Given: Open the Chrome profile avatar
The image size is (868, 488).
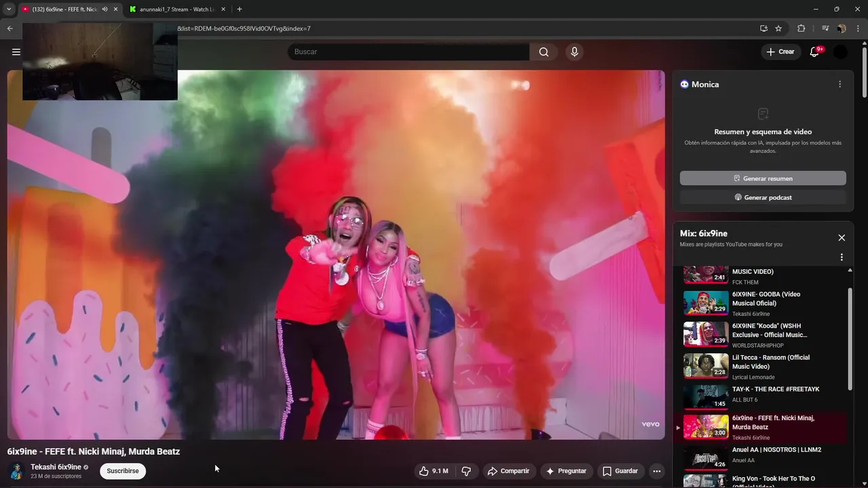Looking at the screenshot, I should click(x=841, y=28).
